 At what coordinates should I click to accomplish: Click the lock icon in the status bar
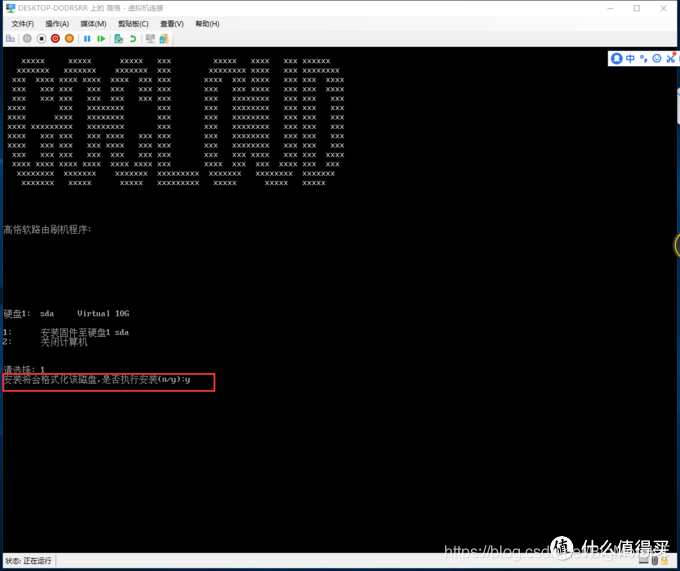[664, 561]
